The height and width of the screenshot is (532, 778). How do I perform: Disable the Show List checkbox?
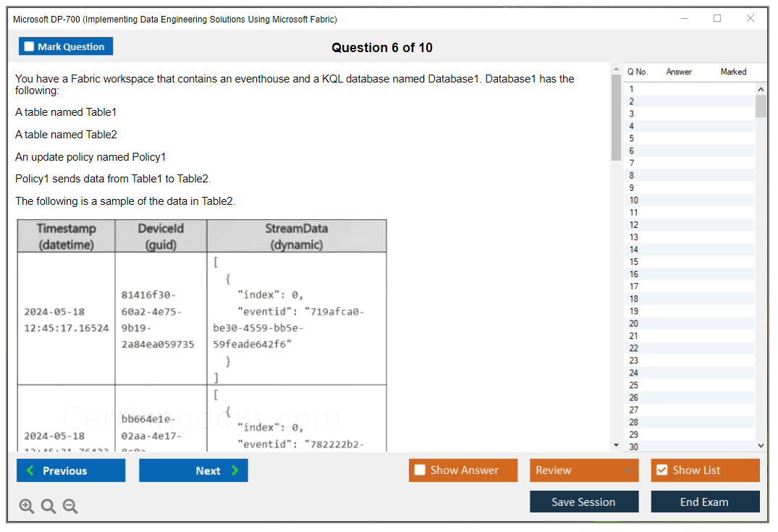(x=661, y=470)
